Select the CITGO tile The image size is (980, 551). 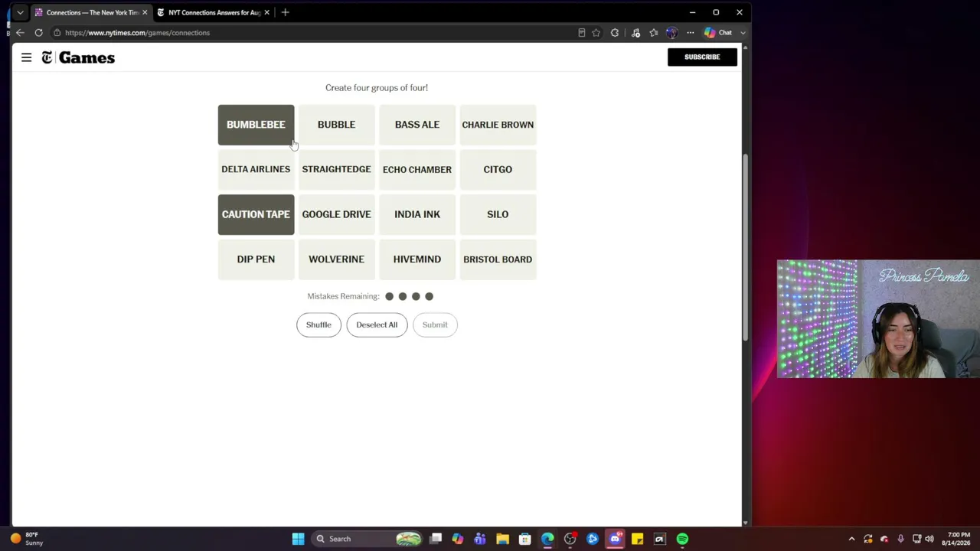click(498, 169)
